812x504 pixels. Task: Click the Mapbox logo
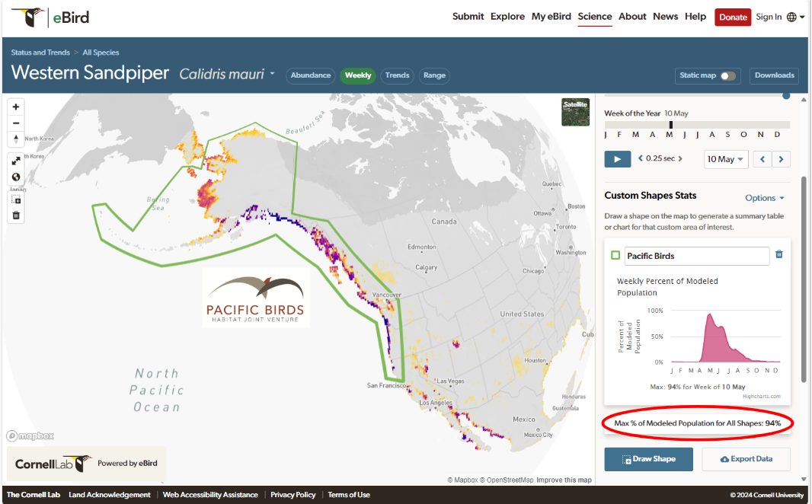pos(30,435)
